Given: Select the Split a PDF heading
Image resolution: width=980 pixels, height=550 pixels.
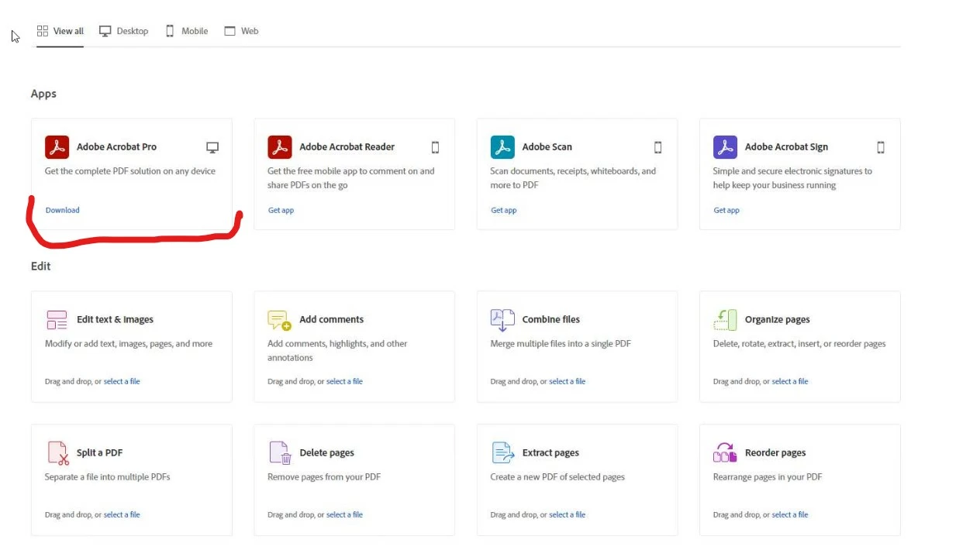Looking at the screenshot, I should 99,452.
